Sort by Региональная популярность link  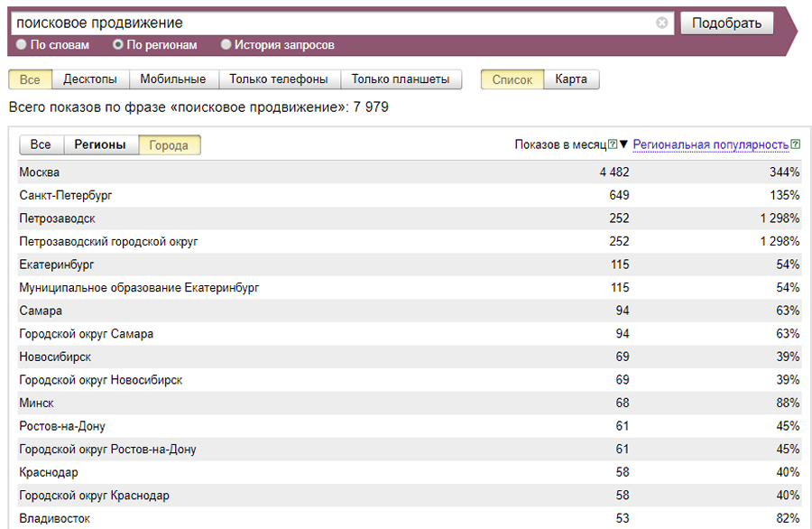[711, 144]
